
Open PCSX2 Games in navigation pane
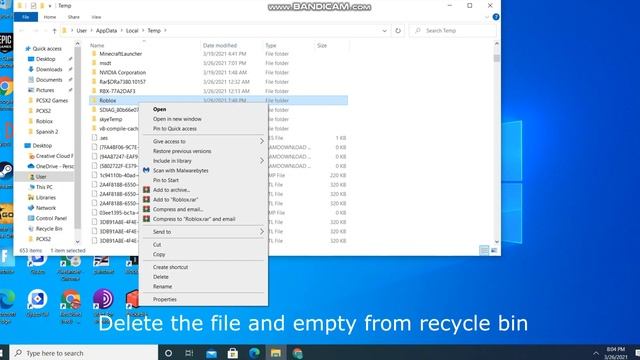[52, 100]
